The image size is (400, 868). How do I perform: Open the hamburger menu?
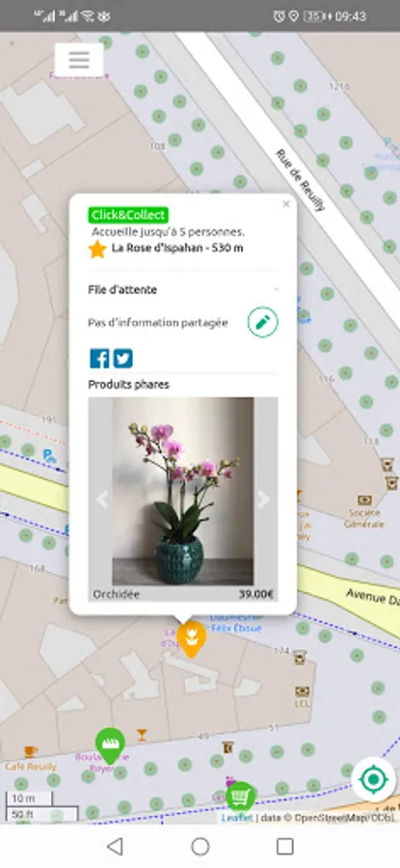coord(79,60)
